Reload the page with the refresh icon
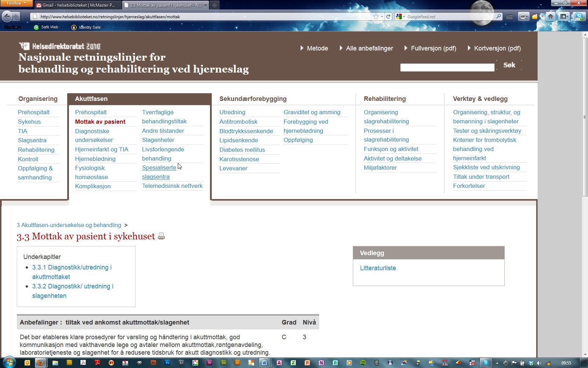The width and height of the screenshot is (588, 368). click(x=388, y=16)
